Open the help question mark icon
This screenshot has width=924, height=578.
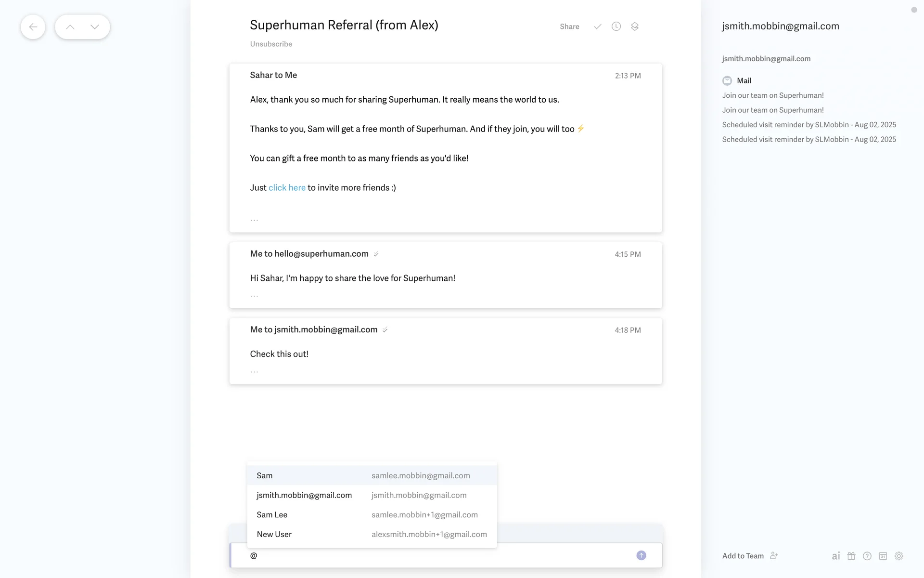coord(867,556)
